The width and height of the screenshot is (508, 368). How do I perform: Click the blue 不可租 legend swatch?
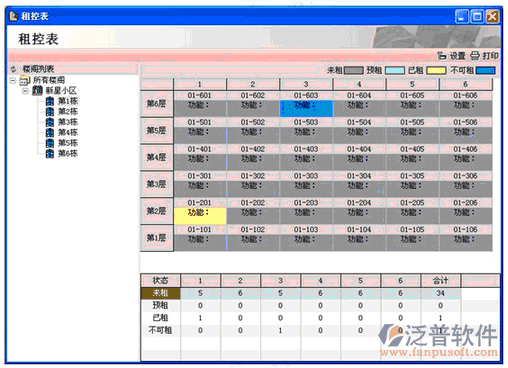[x=486, y=70]
